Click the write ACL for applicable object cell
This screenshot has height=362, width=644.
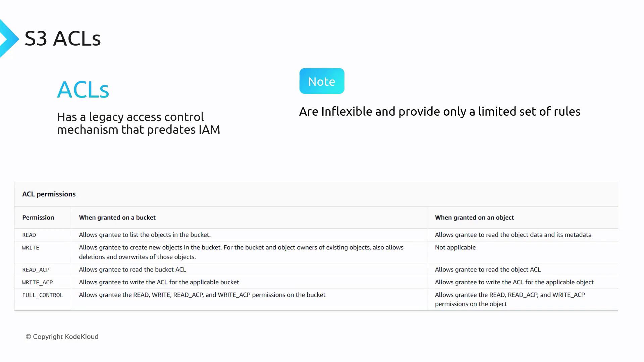pyautogui.click(x=514, y=282)
